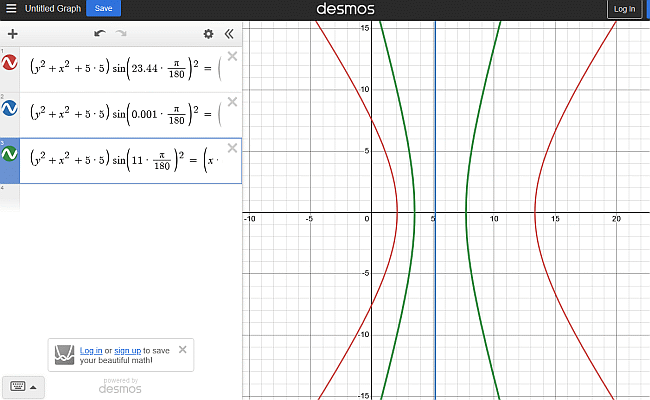The height and width of the screenshot is (400, 650).
Task: Delete the third expression
Action: tap(232, 148)
